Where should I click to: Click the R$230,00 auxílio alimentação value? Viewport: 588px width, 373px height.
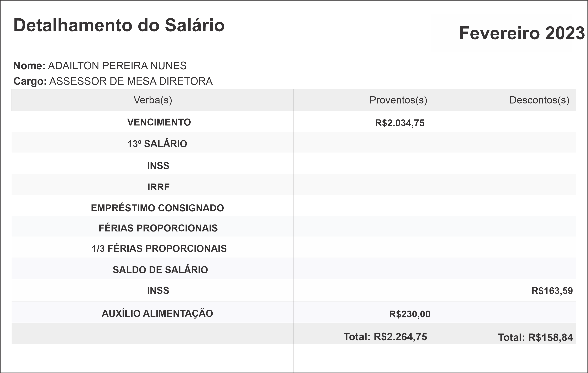(410, 314)
